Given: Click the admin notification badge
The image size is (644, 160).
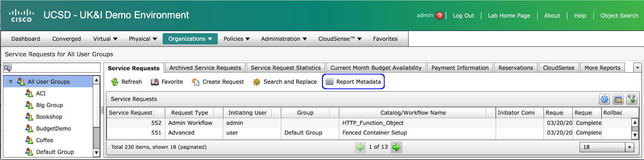Looking at the screenshot, I should pyautogui.click(x=439, y=15).
